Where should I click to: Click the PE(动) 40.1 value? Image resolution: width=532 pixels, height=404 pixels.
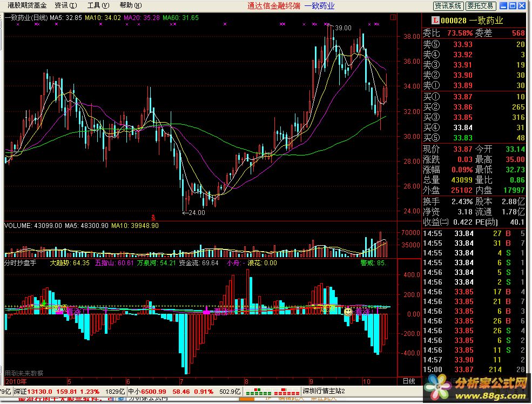click(517, 222)
